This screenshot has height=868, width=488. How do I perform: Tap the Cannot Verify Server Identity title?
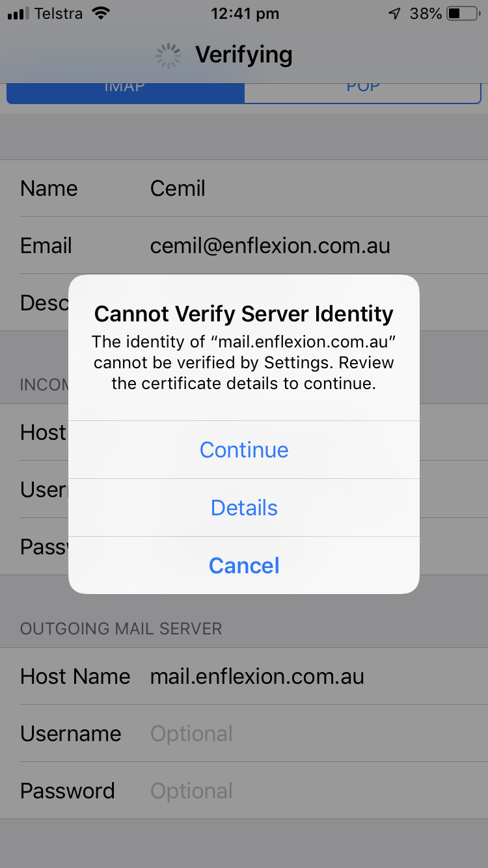244,314
